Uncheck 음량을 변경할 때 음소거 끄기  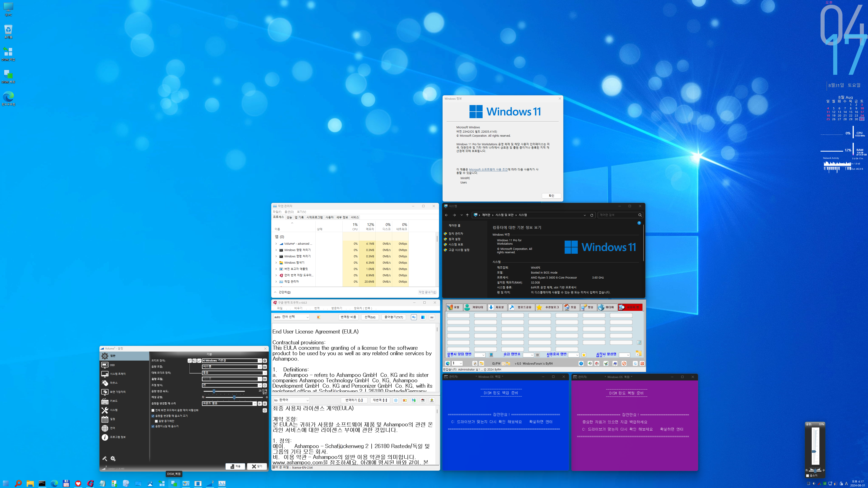[x=170, y=416]
